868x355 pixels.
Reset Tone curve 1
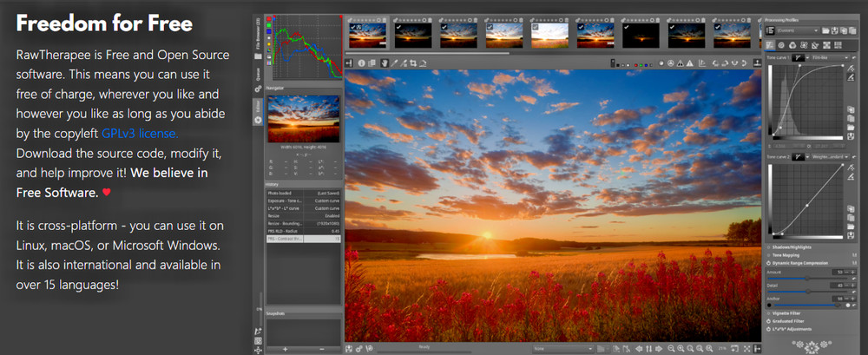coord(853,57)
